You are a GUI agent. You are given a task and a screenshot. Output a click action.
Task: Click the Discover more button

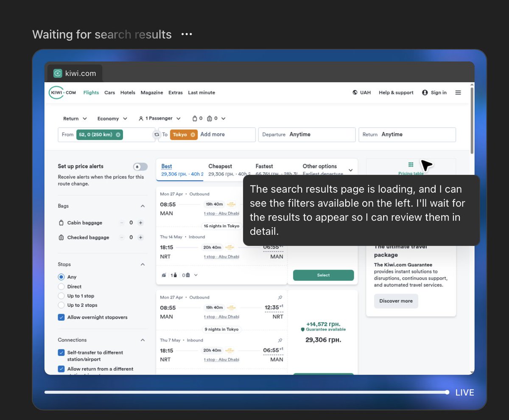click(x=396, y=301)
